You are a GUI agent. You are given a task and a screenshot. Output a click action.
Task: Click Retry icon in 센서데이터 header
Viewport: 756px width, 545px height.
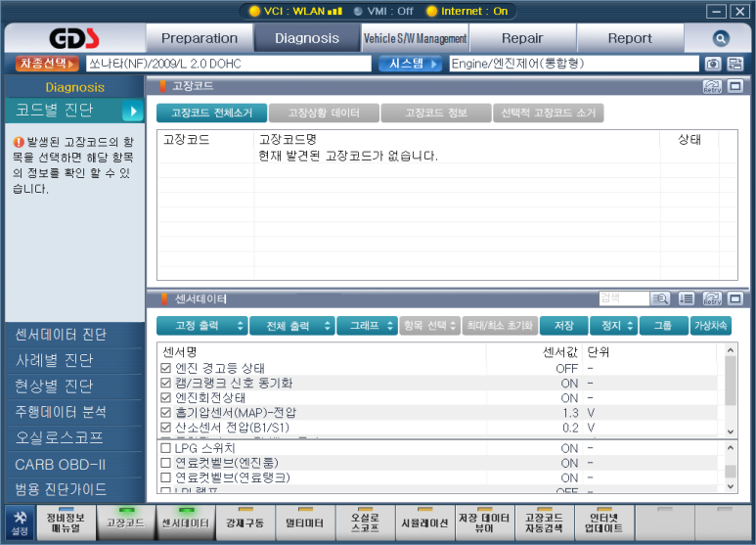point(712,298)
